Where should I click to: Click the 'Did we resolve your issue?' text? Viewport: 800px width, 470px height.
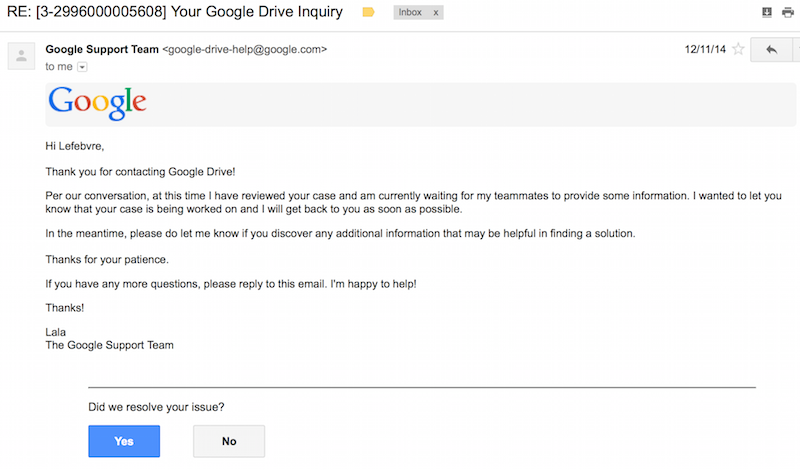point(156,407)
